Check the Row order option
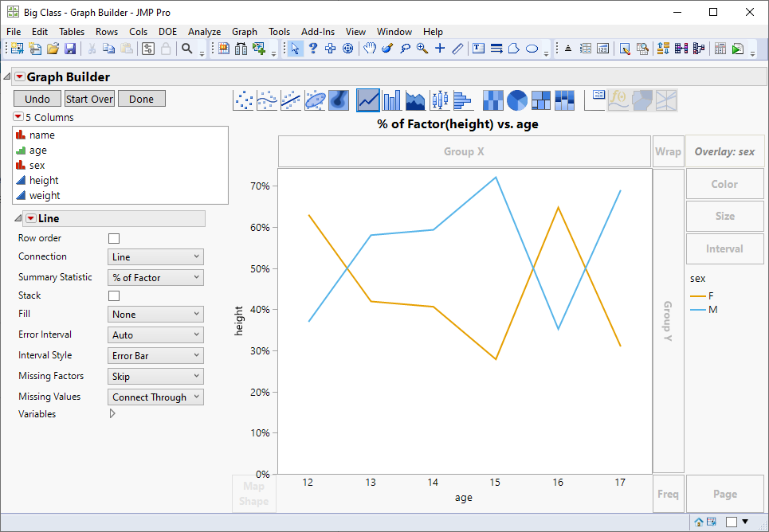The image size is (769, 532). (x=113, y=237)
